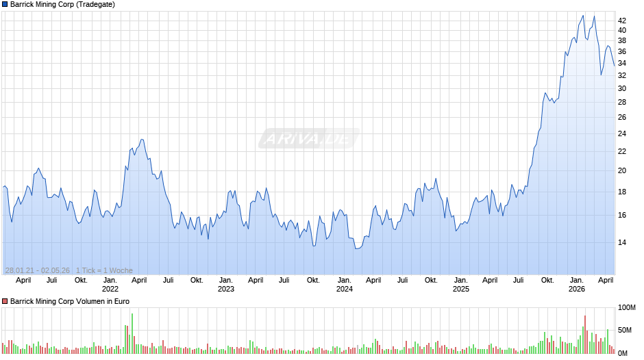This screenshot has width=644, height=360.
Task: Click the red legend square beside Volumen in Euro
Action: point(5,301)
